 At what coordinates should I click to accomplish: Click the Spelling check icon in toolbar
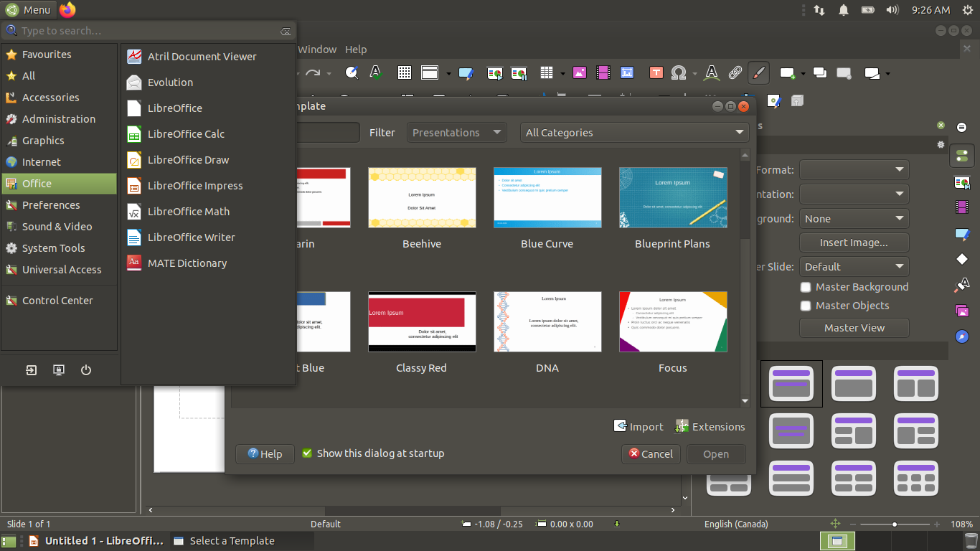click(375, 72)
